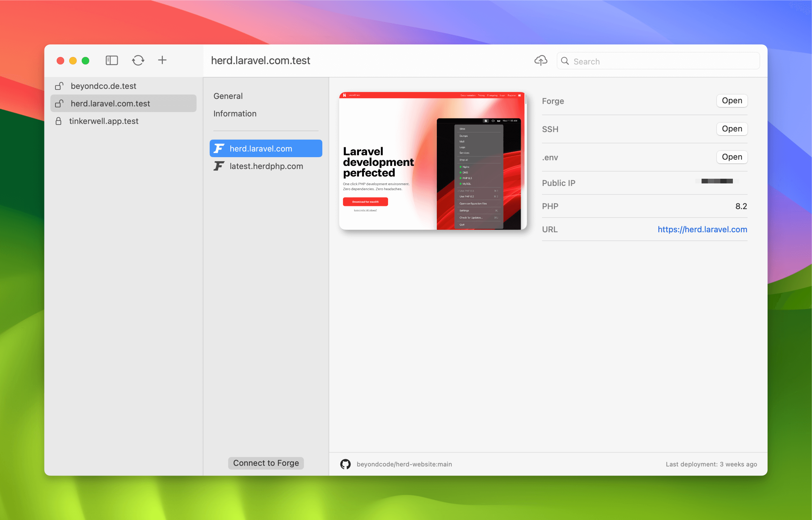Click the cloud upload icon near search
This screenshot has height=520, width=812.
tap(540, 60)
